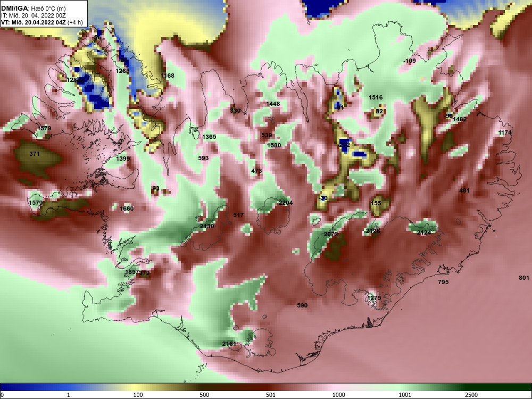This screenshot has width=532, height=399.
Task: Select the legend tick label 501
Action: pyautogui.click(x=270, y=395)
